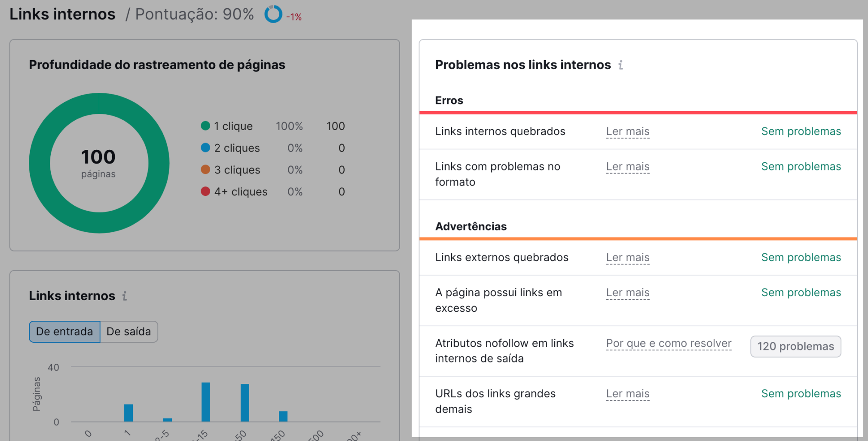Image resolution: width=868 pixels, height=441 pixels.
Task: Select the blue 2 cliques legend dot
Action: pos(205,148)
